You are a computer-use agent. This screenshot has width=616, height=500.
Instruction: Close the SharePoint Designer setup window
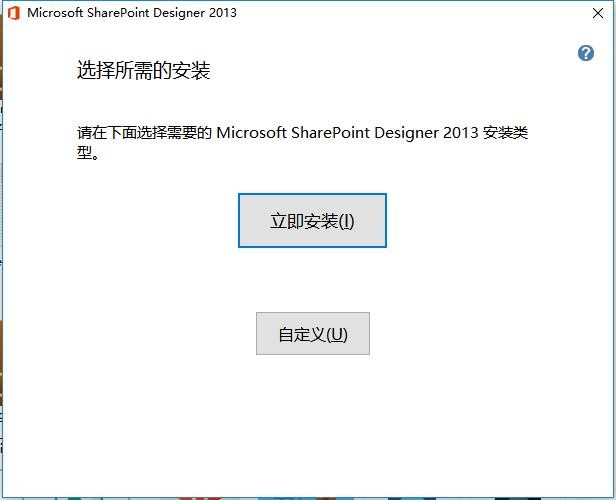598,13
